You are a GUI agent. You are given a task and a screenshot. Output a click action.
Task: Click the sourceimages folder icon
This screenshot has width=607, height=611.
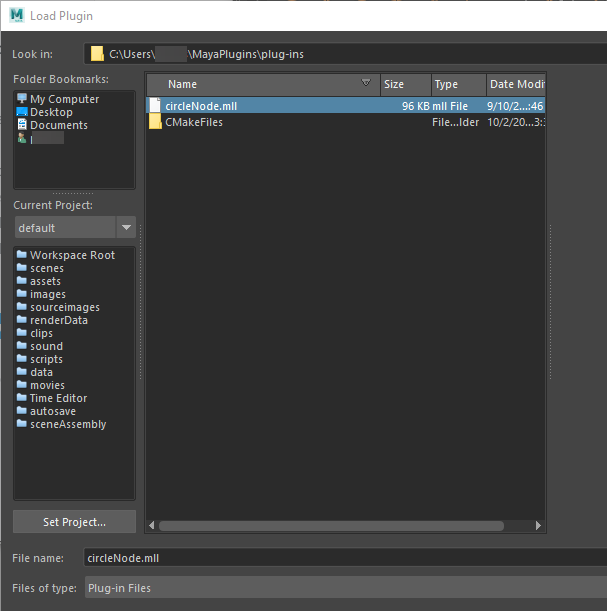[22, 307]
